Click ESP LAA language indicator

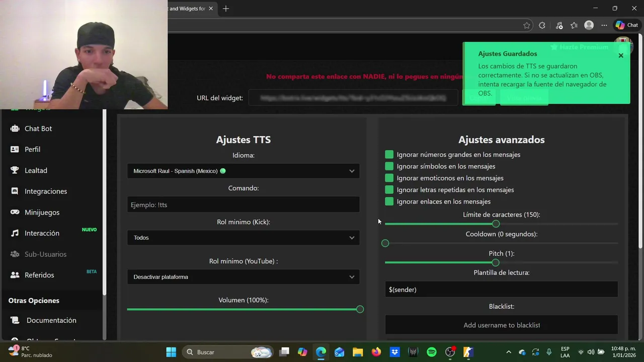tap(565, 352)
